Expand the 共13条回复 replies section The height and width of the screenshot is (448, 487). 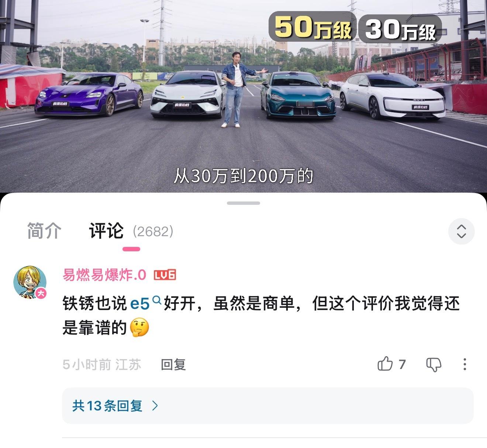(x=267, y=406)
